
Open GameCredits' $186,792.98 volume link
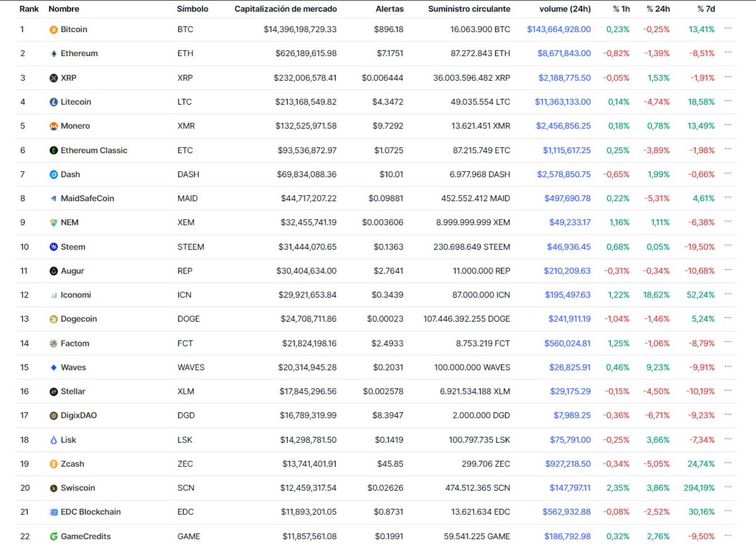568,536
